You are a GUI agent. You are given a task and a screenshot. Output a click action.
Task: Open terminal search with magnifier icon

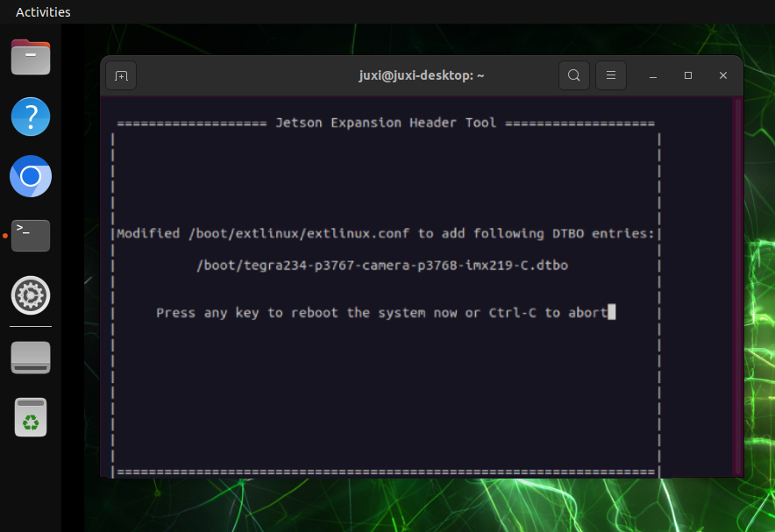coord(574,75)
